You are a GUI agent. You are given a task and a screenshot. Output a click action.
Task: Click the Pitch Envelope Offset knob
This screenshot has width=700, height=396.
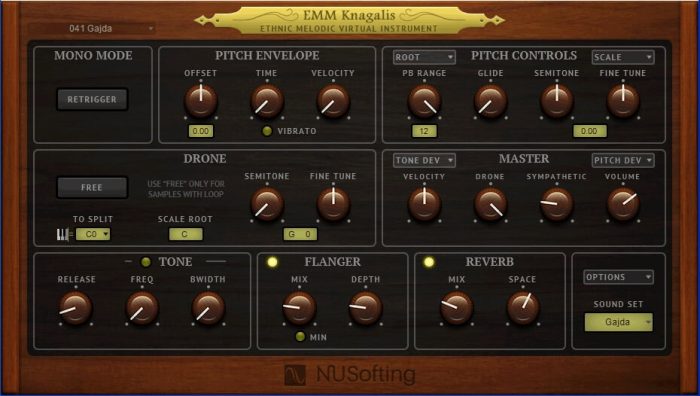[x=200, y=101]
